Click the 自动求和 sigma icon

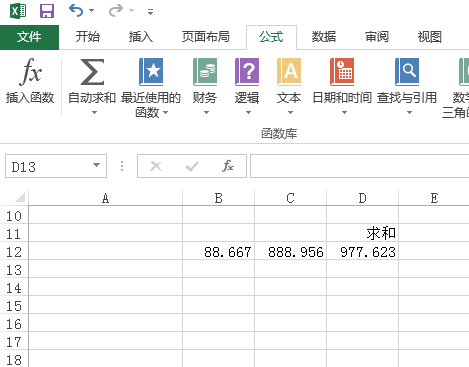pos(92,71)
